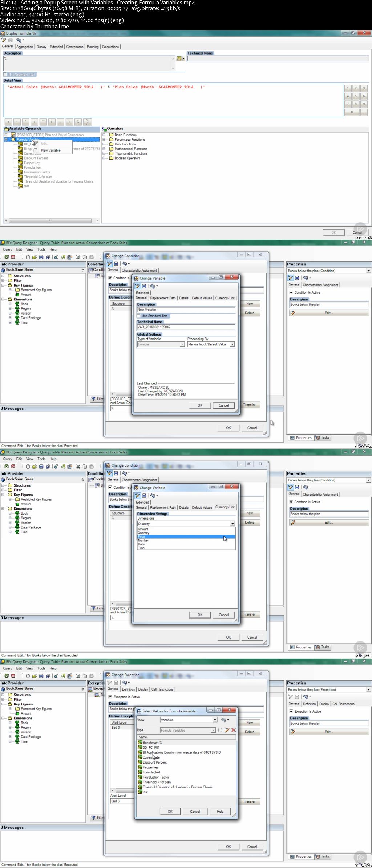This screenshot has width=372, height=868.
Task: Click number 7 on Display Formula keypad
Action: pyautogui.click(x=348, y=104)
